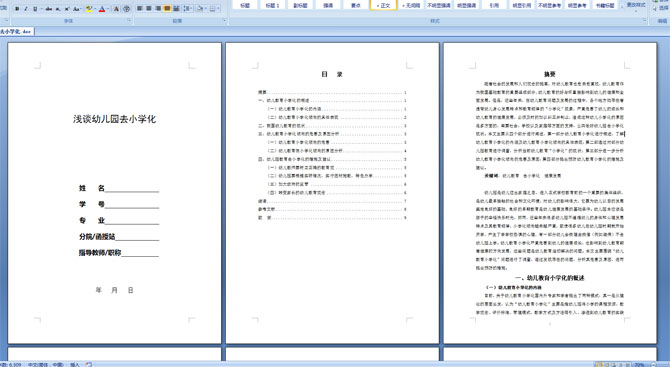
Task: Apply the 正文 style from gallery
Action: click(383, 5)
